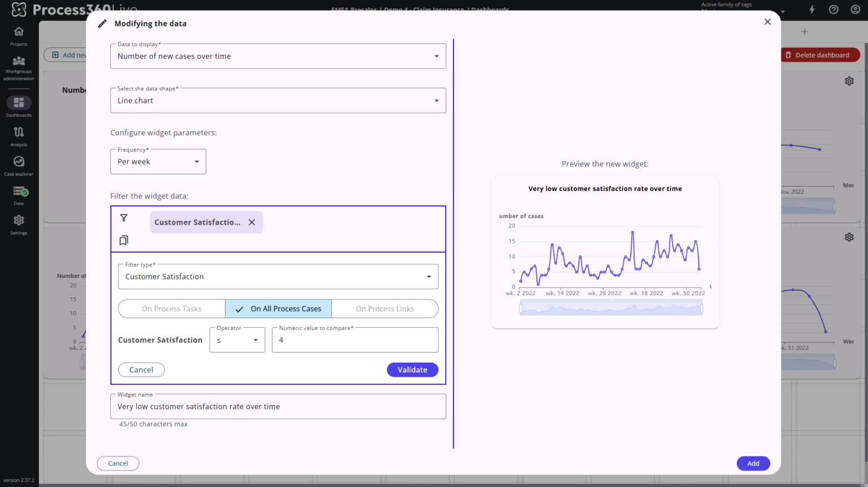Click the bookmark icon below the filter funnel
868x487 pixels.
point(124,240)
